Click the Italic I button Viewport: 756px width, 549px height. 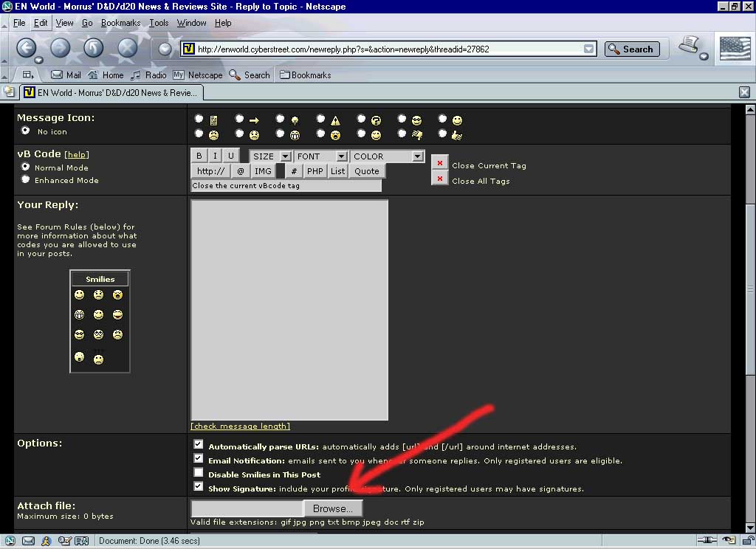(x=215, y=156)
